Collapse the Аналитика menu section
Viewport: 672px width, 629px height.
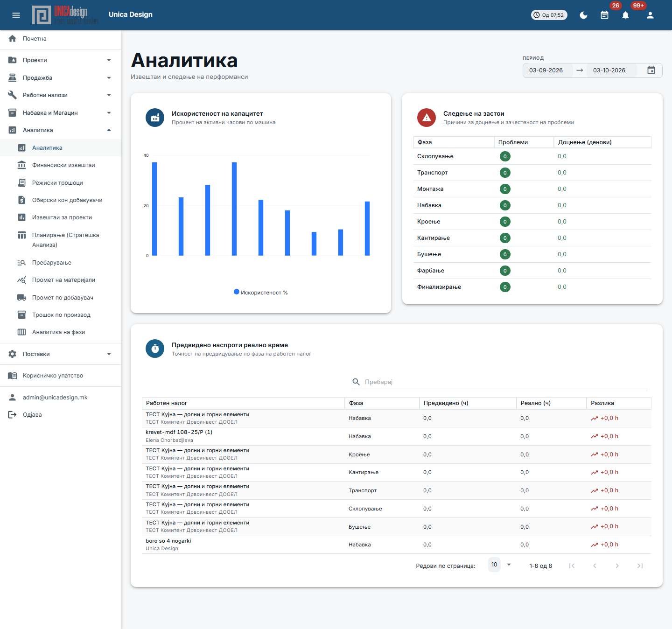(x=61, y=130)
